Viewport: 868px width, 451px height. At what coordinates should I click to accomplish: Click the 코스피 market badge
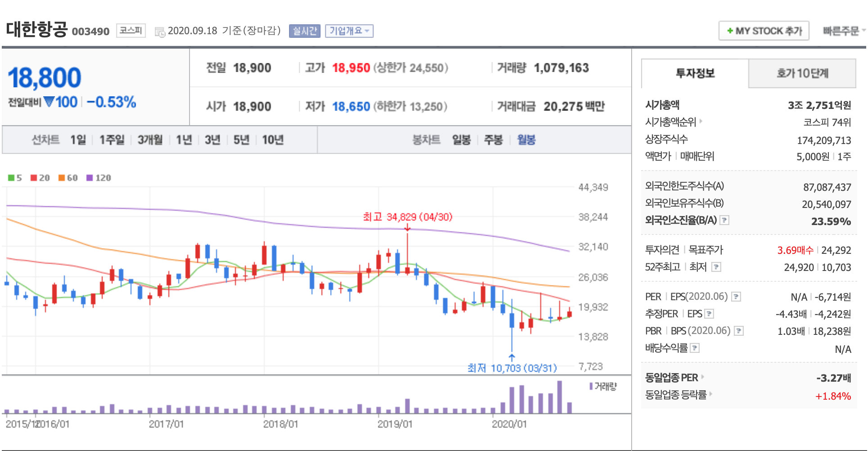tap(131, 31)
